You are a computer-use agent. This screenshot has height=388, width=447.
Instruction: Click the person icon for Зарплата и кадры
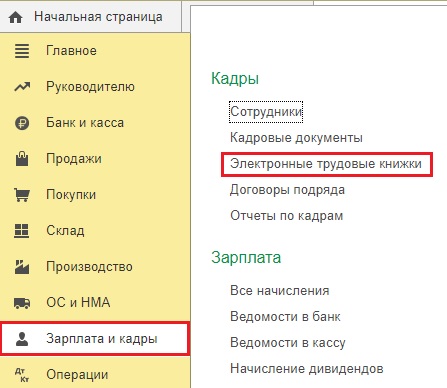pyautogui.click(x=22, y=339)
